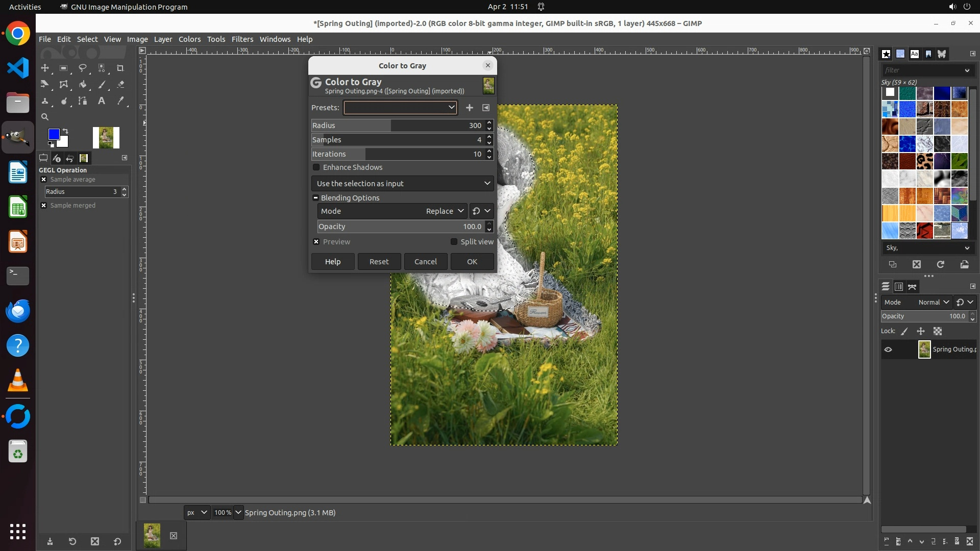Pick the Bucket Fill tool
980x551 pixels.
(x=83, y=84)
